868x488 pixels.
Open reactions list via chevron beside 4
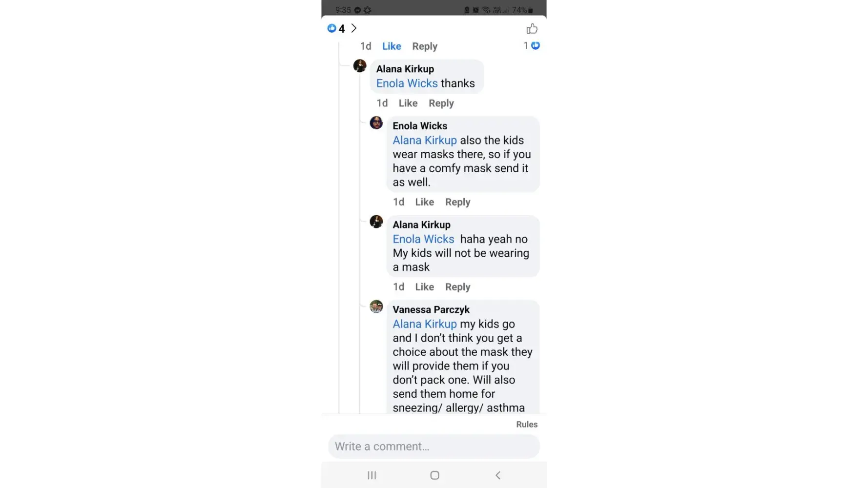(354, 29)
